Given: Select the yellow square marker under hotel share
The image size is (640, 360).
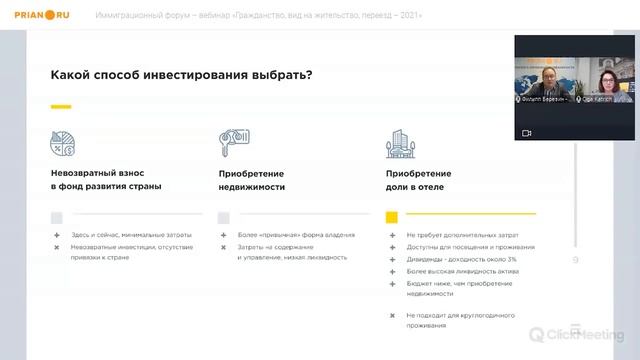Looking at the screenshot, I should click(391, 218).
